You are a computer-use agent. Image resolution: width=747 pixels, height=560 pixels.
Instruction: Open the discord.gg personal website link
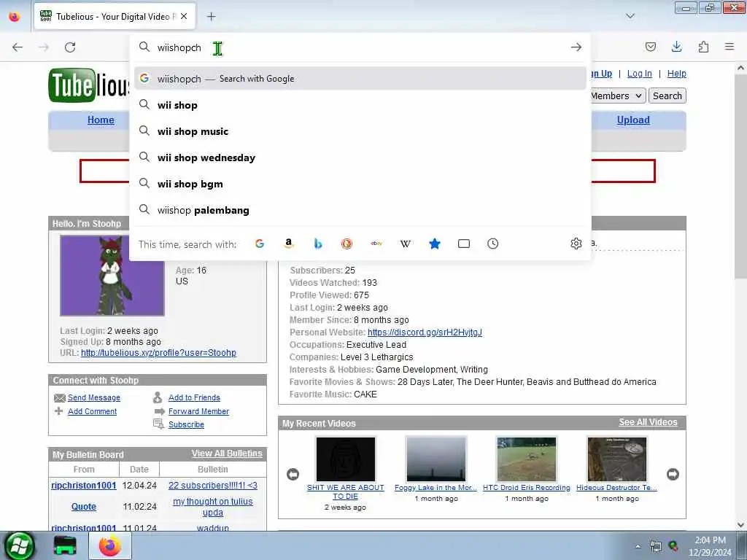point(425,332)
